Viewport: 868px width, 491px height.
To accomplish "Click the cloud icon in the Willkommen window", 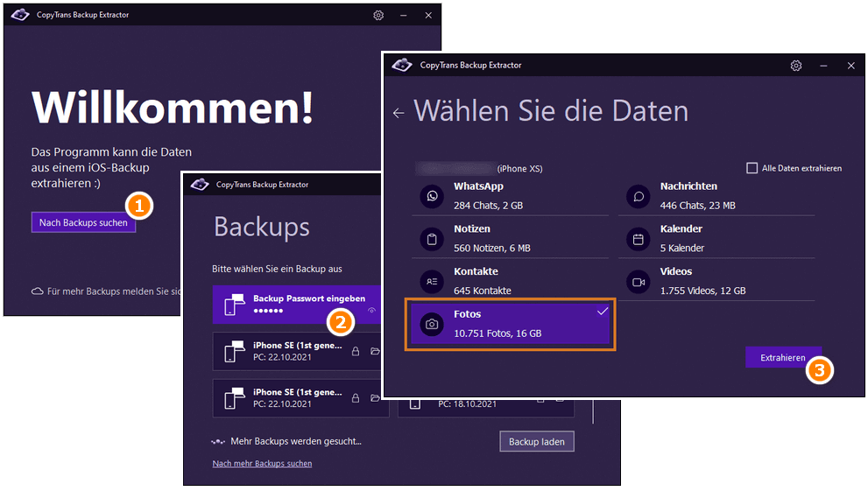I will [x=37, y=291].
